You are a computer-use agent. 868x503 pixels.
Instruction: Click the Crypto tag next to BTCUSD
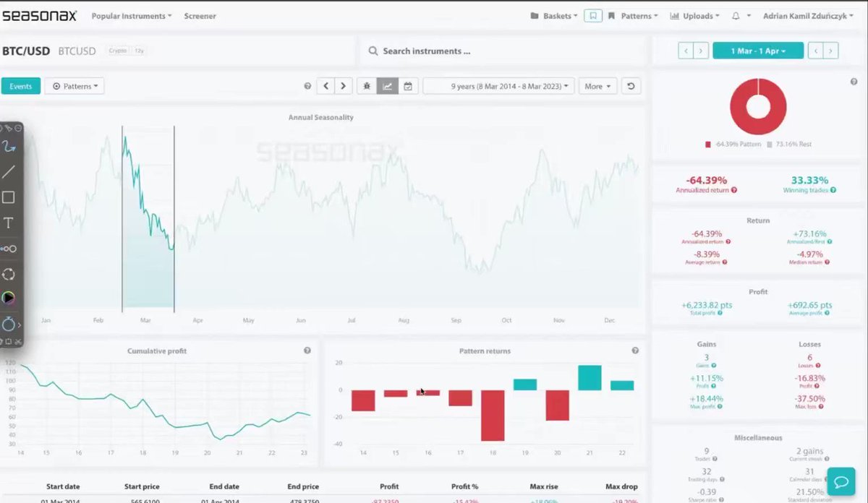tap(117, 51)
